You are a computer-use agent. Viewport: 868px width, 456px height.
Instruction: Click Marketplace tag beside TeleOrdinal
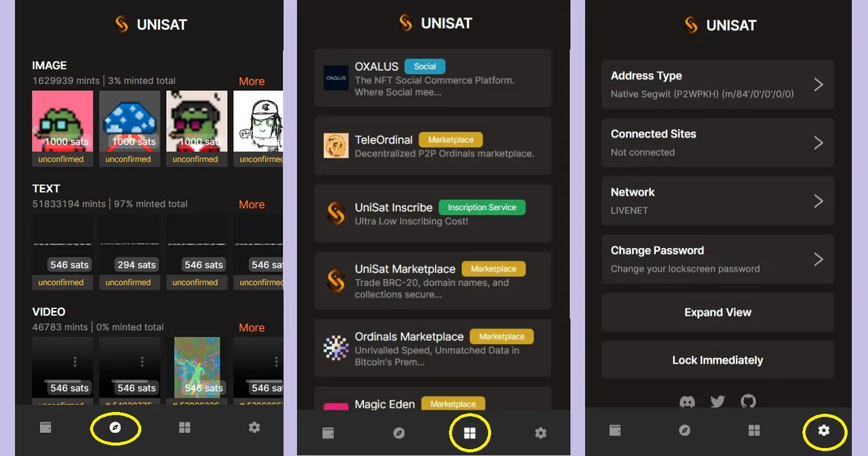click(x=451, y=140)
